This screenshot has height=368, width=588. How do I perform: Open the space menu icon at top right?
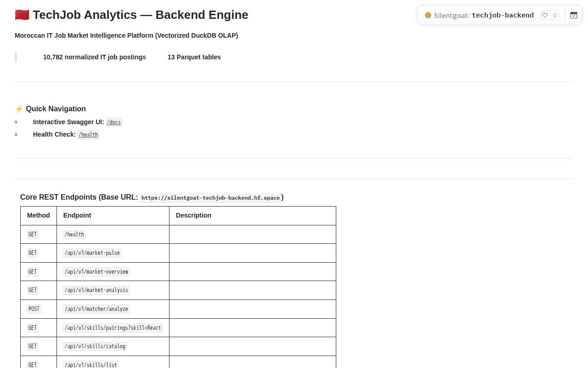click(x=574, y=15)
